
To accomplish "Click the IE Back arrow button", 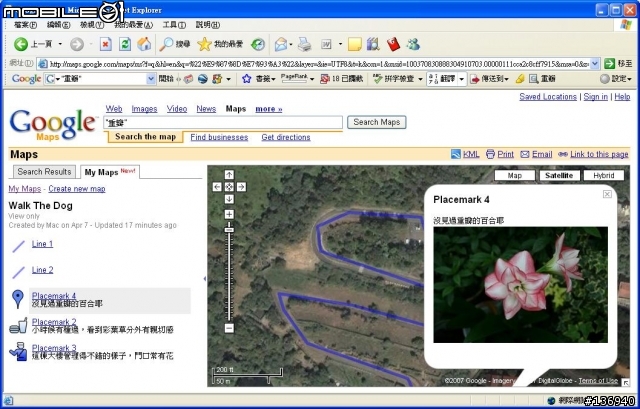I will (20, 44).
